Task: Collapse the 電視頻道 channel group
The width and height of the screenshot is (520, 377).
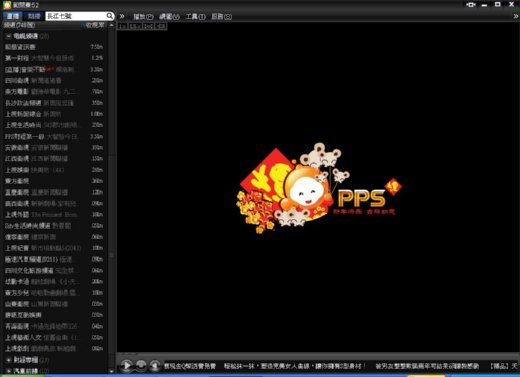Action: point(9,36)
